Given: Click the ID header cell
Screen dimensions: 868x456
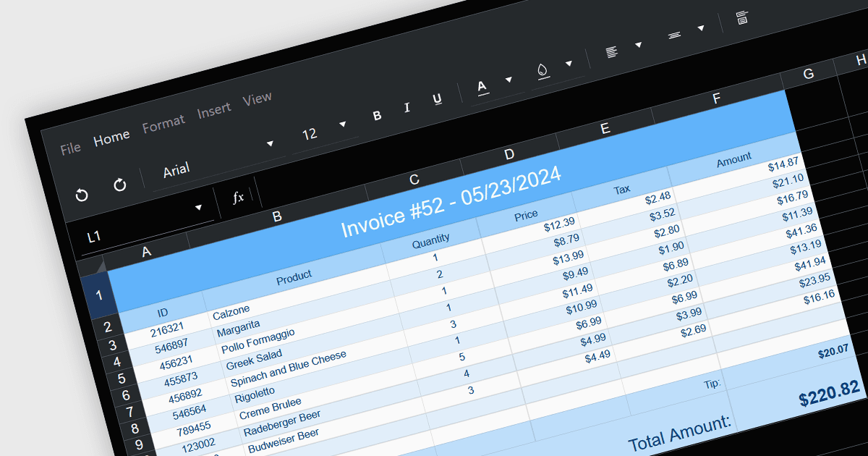Looking at the screenshot, I should tap(163, 312).
